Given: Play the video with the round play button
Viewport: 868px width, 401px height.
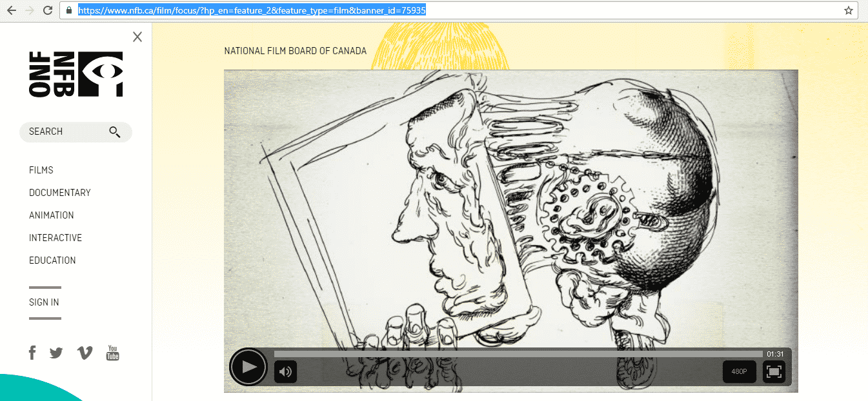Looking at the screenshot, I should tap(248, 367).
